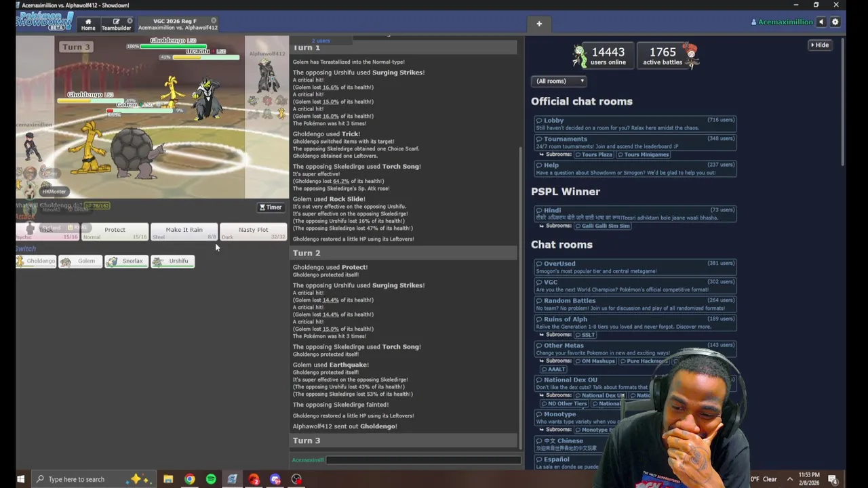Open the OM Mashups subroom
Viewport: 868px width, 488px height.
coord(596,361)
